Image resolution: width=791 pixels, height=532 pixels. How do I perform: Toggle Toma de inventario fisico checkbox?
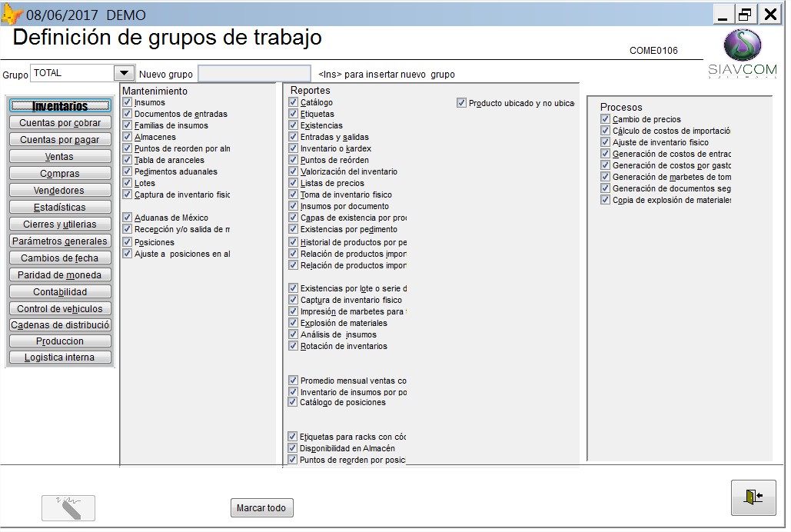coord(293,195)
